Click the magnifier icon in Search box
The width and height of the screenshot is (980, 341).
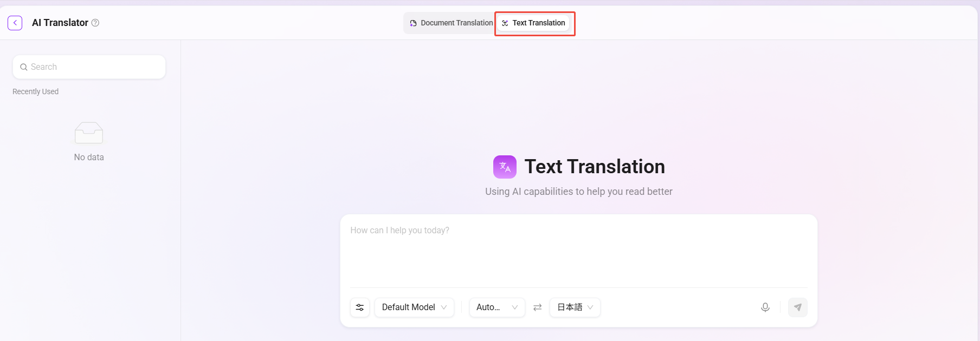pos(24,67)
